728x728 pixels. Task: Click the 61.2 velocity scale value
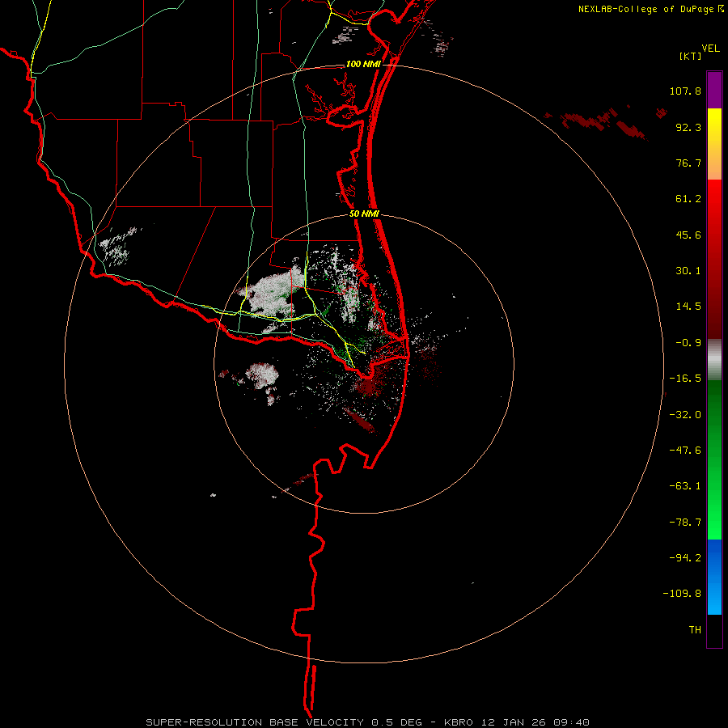click(x=688, y=199)
